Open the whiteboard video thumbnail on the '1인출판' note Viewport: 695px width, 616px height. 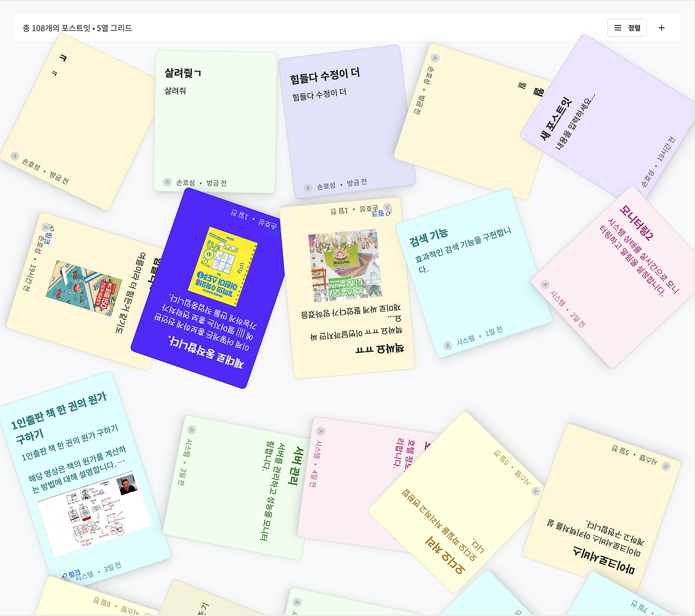click(x=94, y=513)
